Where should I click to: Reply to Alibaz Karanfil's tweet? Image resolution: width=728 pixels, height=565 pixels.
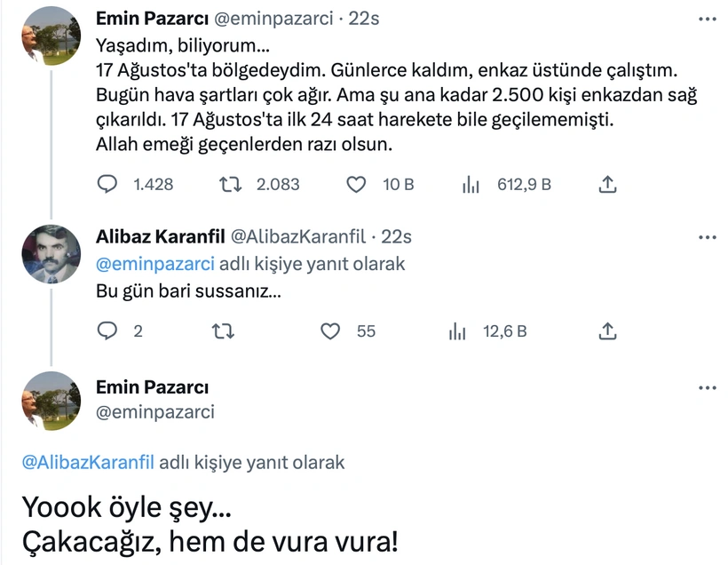(107, 331)
